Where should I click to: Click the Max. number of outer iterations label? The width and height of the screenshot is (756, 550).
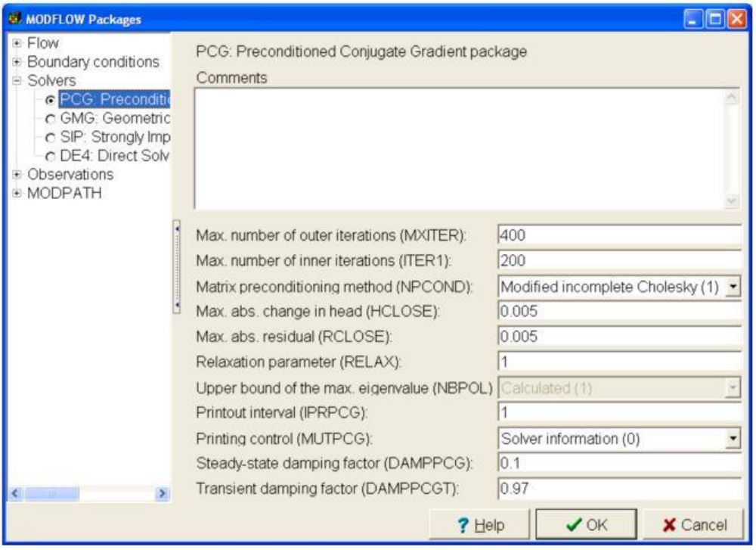[331, 235]
